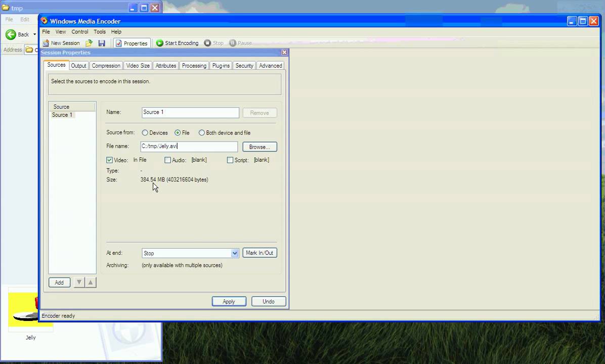
Task: Click the Browse... button
Action: point(260,147)
